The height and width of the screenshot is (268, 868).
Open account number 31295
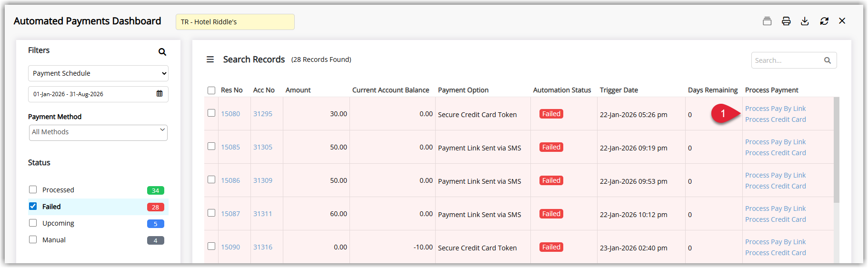pyautogui.click(x=263, y=114)
